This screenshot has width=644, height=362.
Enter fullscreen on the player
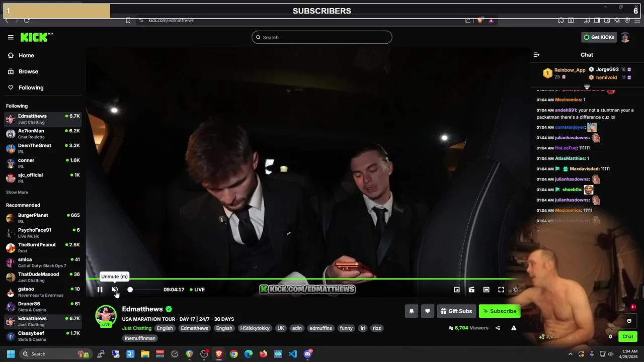tap(501, 290)
